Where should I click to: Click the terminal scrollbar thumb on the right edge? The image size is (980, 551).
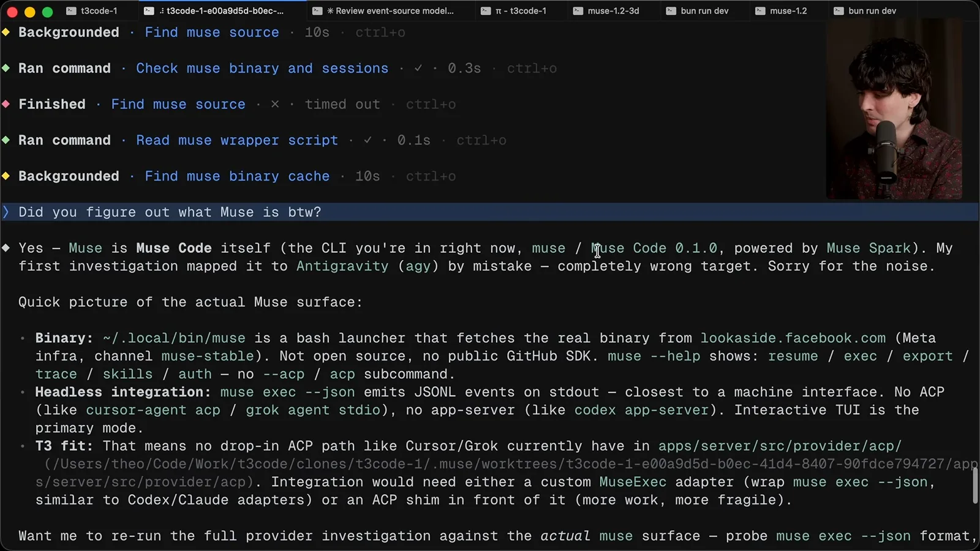click(x=975, y=485)
